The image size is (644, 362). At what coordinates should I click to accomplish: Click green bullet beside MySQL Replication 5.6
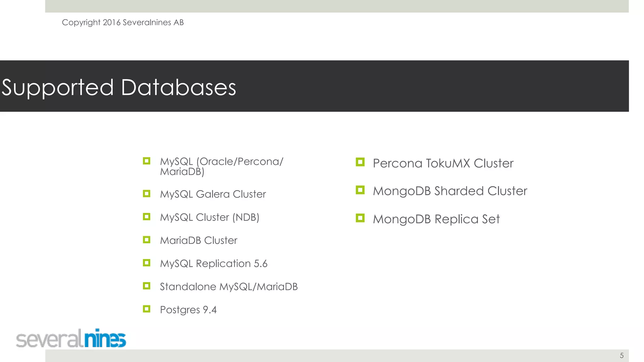(x=147, y=263)
